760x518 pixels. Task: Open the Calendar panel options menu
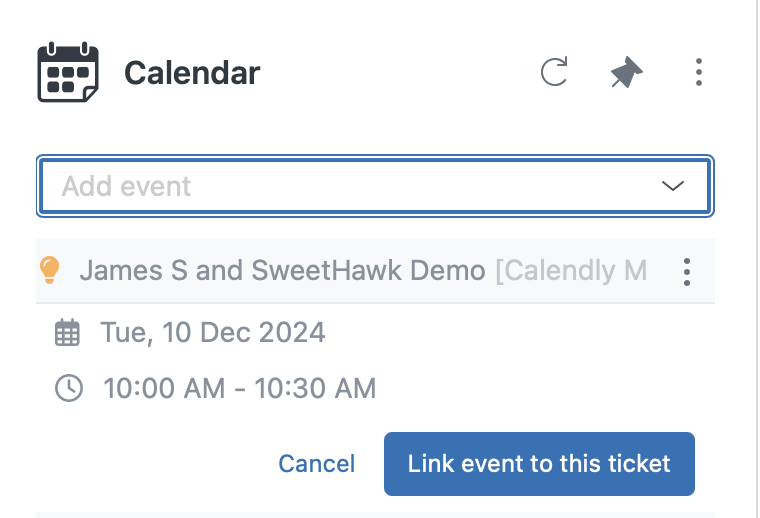(698, 72)
